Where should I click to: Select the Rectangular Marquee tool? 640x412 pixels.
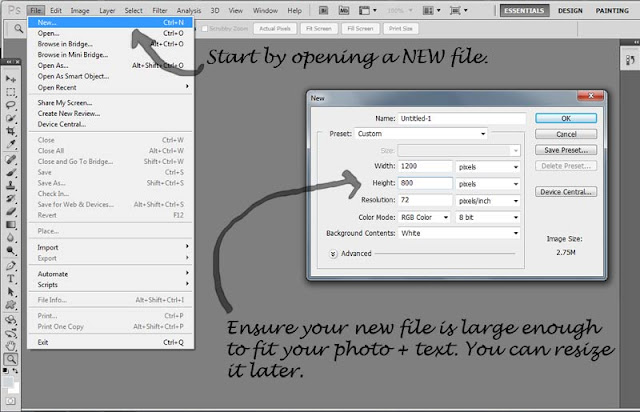(11, 92)
